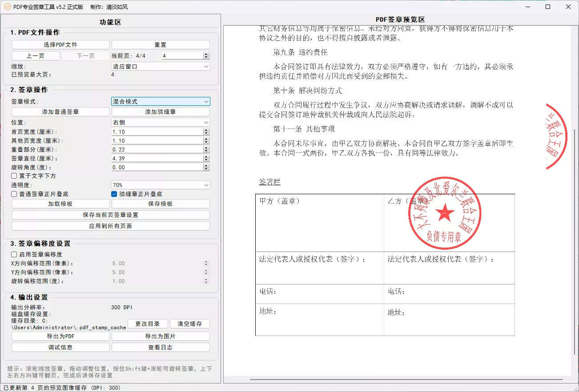Click the 旋转角度 value field
The width and height of the screenshot is (579, 392).
157,167
